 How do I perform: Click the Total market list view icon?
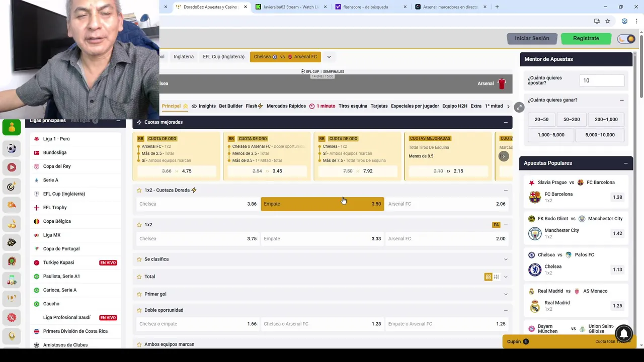point(496,277)
